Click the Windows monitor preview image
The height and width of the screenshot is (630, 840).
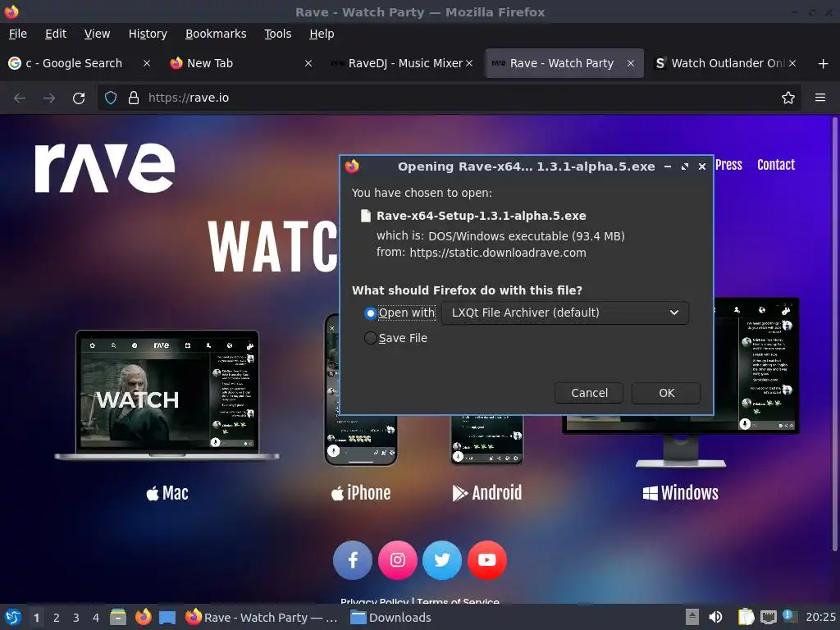(680, 382)
